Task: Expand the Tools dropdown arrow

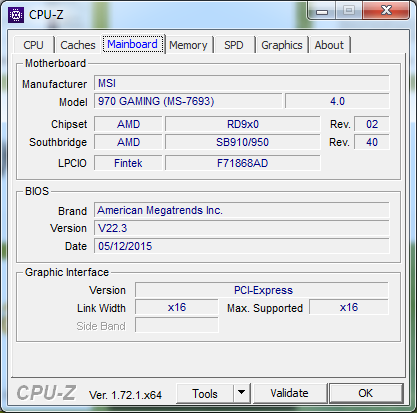Action: coord(242,394)
